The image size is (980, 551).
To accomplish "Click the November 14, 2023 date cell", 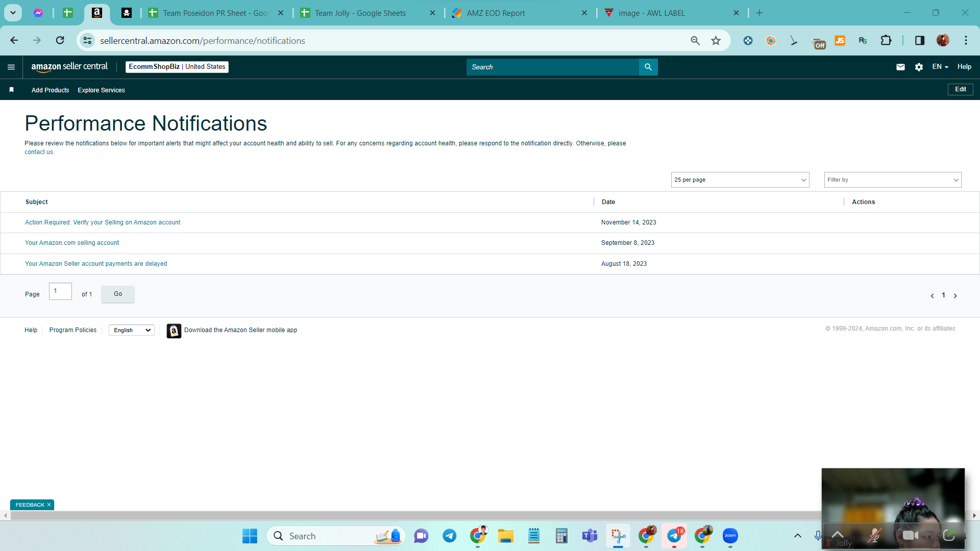I will (x=629, y=222).
